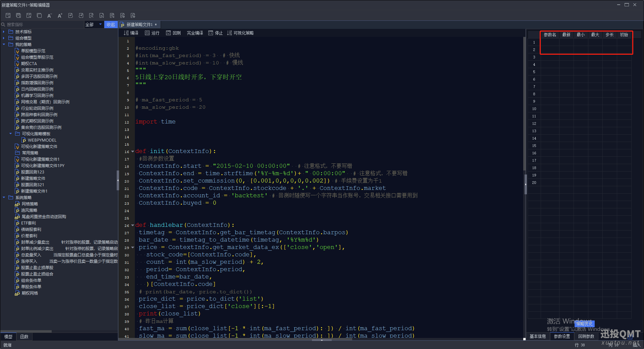Open 可视化策略 visual strategy

pyautogui.click(x=240, y=33)
